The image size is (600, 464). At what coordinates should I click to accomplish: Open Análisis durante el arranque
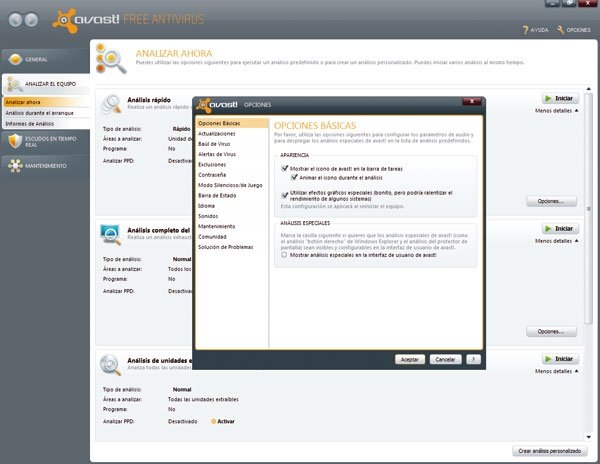[x=46, y=113]
